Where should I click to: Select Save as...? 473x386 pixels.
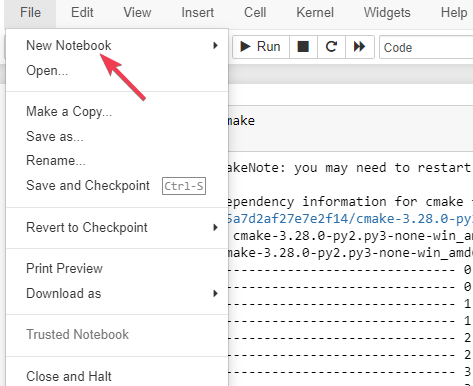click(117, 136)
